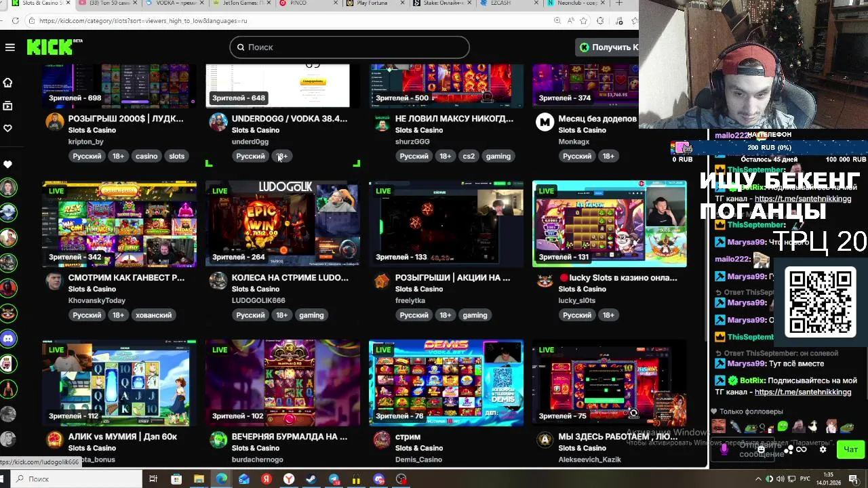Screen dimensions: 868x488
Task: Open the Browse icon under Home in sidebar
Action: (8, 106)
